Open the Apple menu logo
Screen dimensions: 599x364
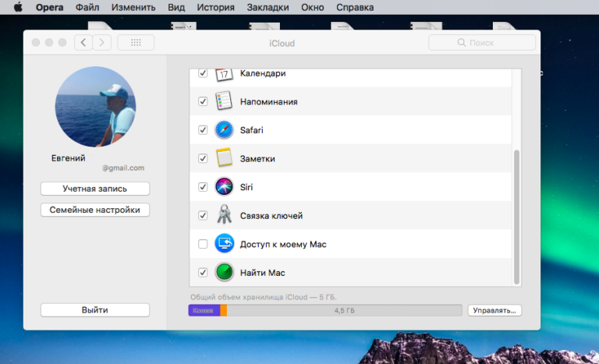click(18, 7)
